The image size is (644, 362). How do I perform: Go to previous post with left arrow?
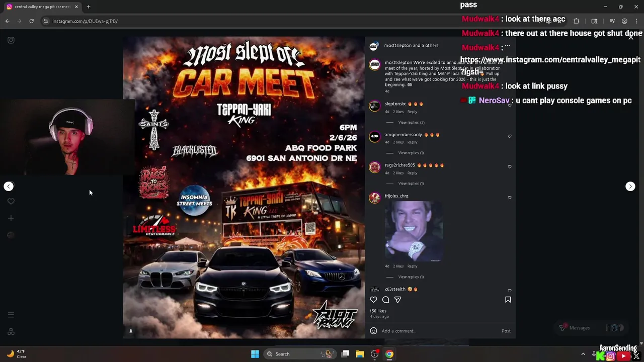[x=9, y=187]
